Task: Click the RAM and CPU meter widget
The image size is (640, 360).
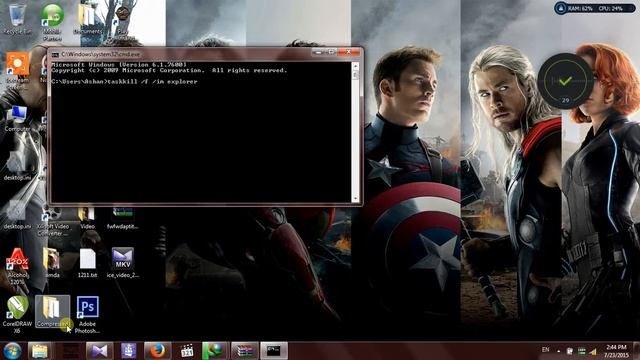Action: [594, 8]
